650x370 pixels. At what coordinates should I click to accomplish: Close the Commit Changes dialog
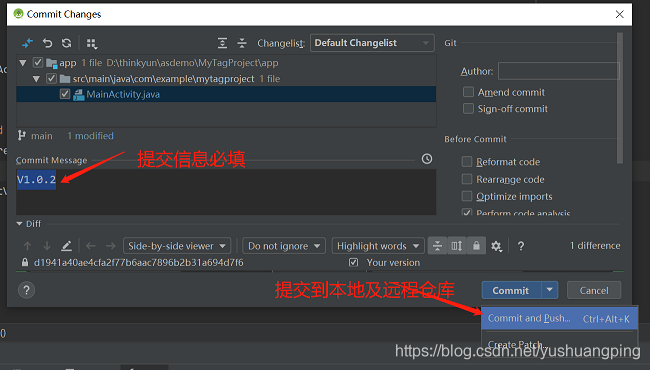pos(619,15)
